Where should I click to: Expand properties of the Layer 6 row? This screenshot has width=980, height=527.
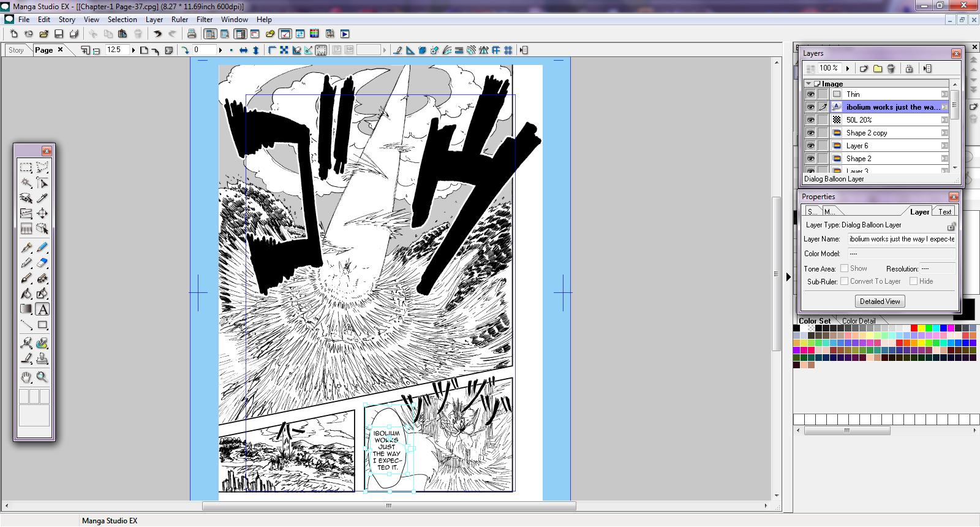point(944,146)
